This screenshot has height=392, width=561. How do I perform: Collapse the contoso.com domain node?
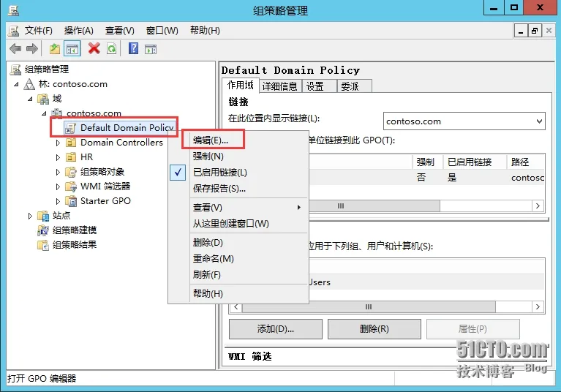(x=44, y=114)
